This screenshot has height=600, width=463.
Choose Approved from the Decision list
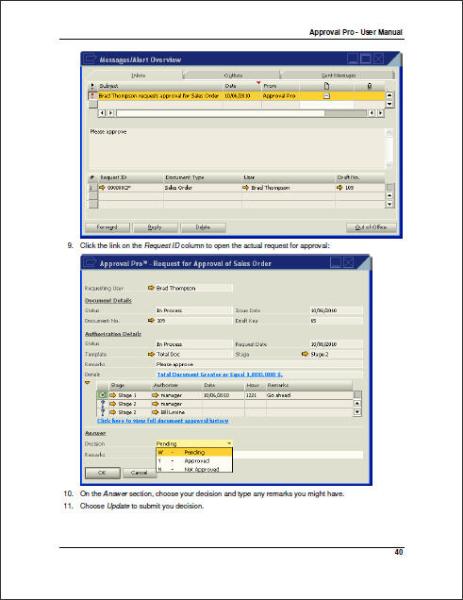coord(194,461)
